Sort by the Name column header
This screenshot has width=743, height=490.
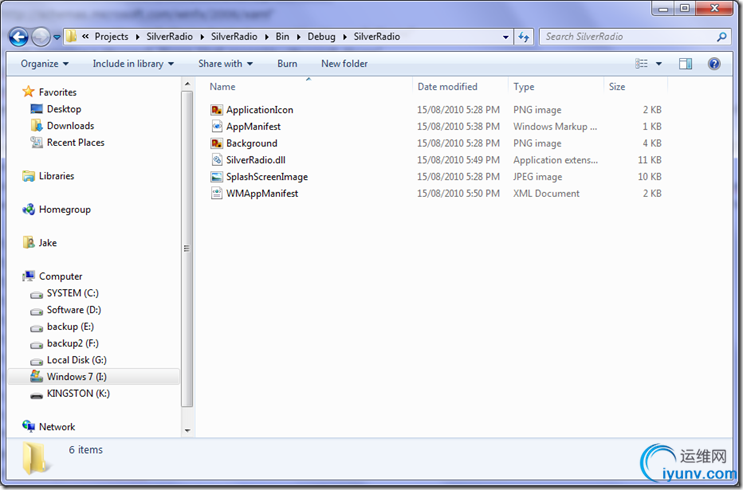tap(222, 87)
